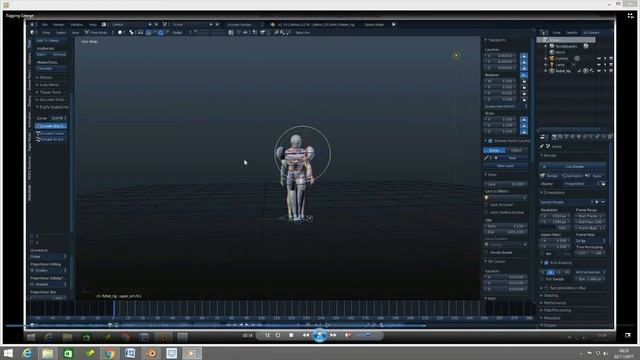
Task: Click the Insert keyframe button
Action: click(x=42, y=54)
